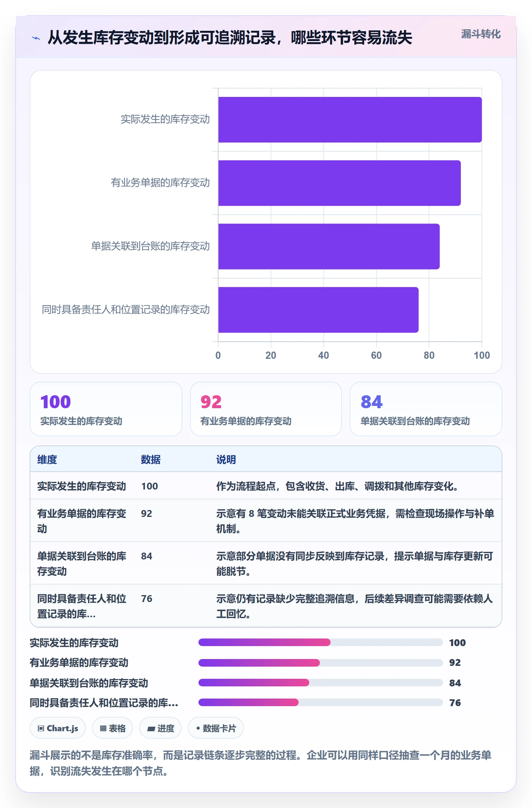
Task: Click the x-axis tick label 60
Action: [x=376, y=355]
